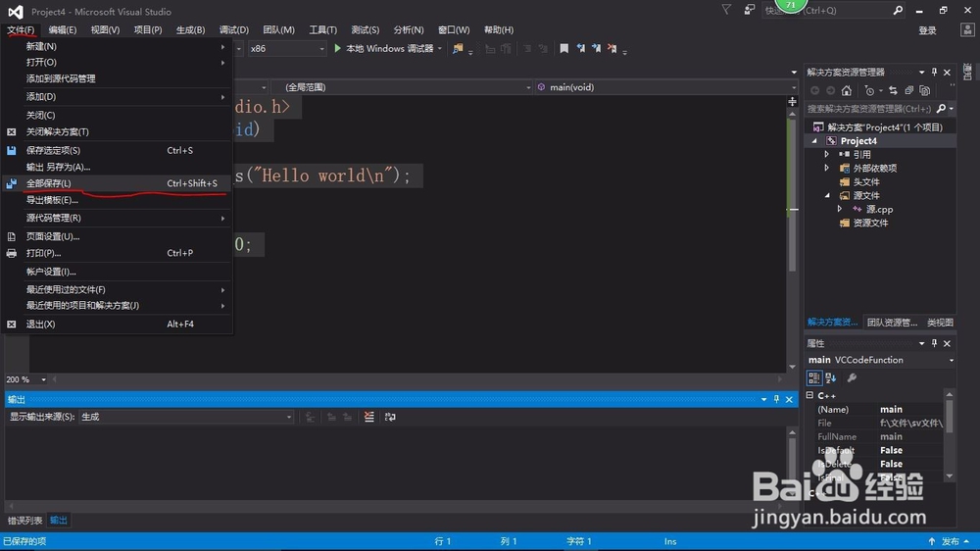Click the 登录 sign-in link
The width and height of the screenshot is (980, 551).
[927, 30]
